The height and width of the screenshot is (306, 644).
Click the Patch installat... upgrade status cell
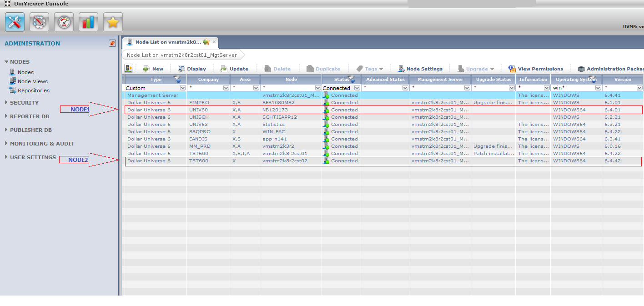(493, 154)
